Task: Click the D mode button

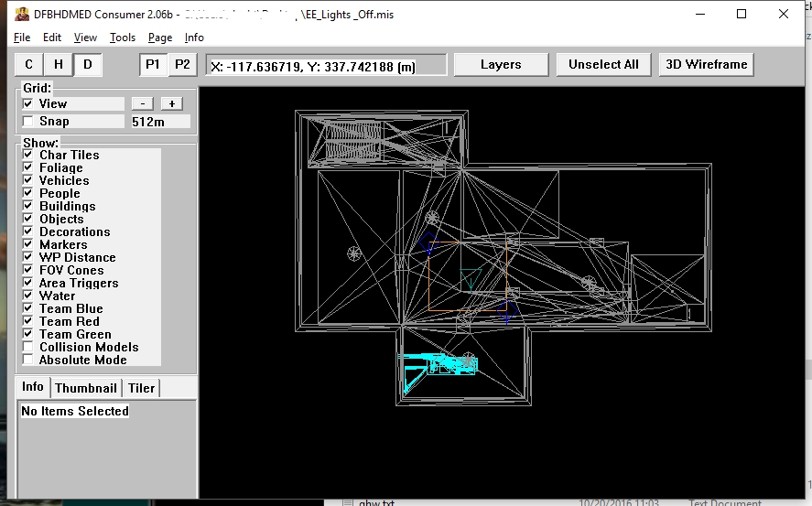Action: [88, 65]
